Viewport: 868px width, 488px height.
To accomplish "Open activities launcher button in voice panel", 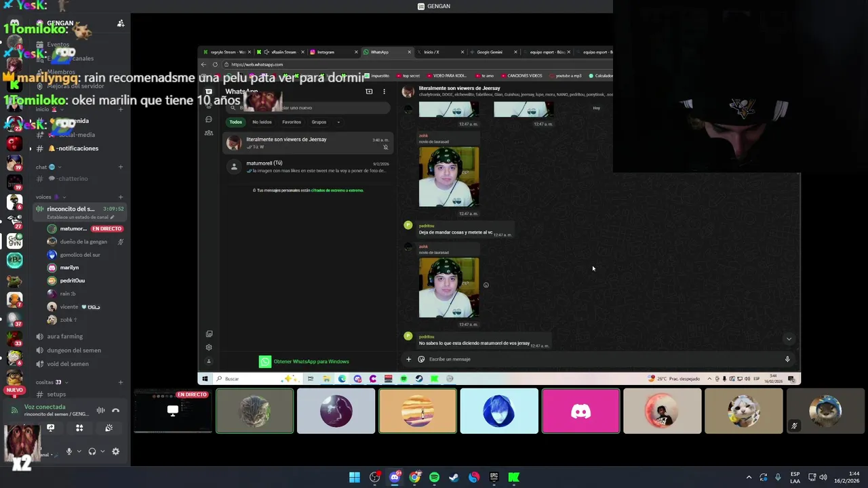I will [79, 428].
